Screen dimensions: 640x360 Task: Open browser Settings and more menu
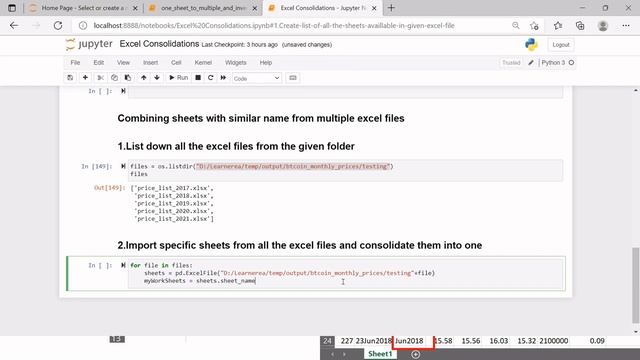click(626, 25)
